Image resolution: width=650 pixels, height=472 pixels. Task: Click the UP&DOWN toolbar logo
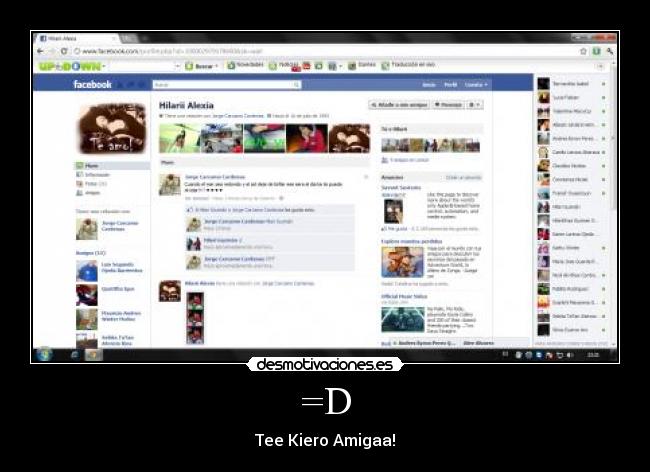[x=67, y=66]
